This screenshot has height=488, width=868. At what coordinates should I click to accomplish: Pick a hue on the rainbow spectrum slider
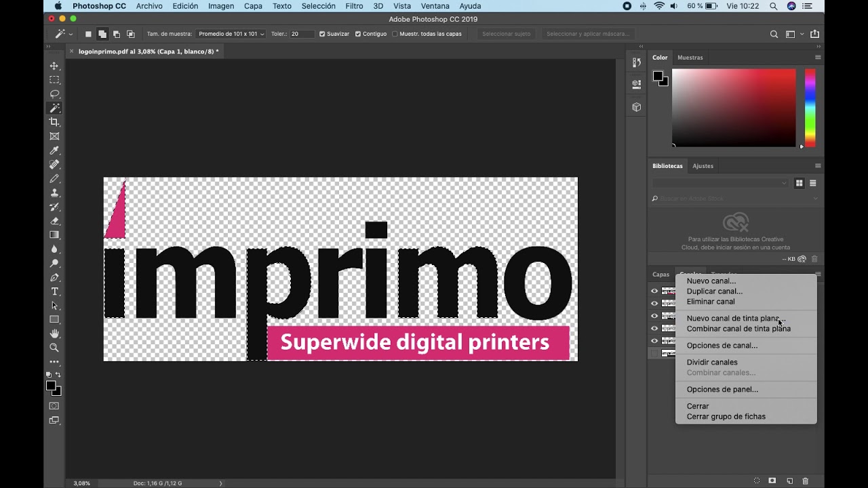[810, 107]
